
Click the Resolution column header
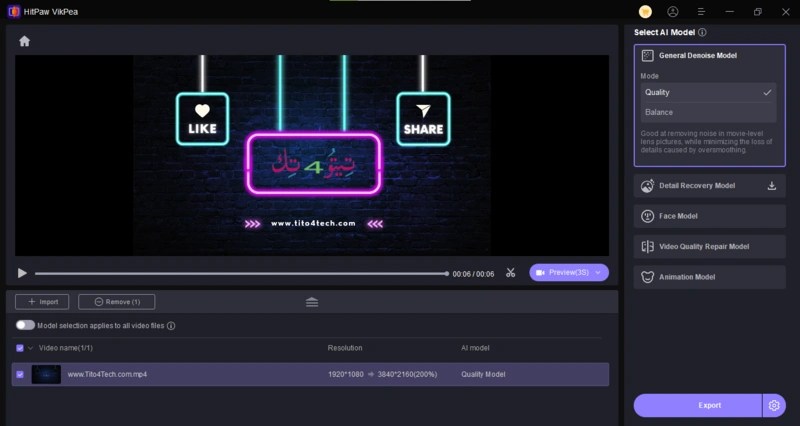[345, 348]
